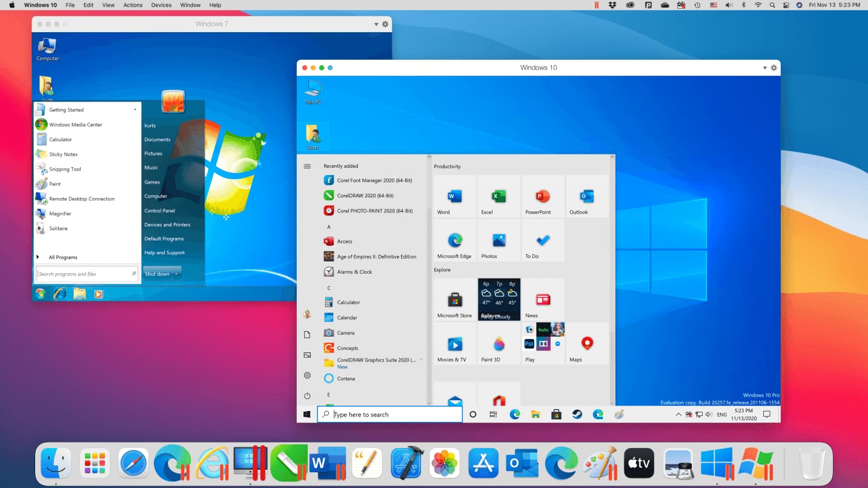Open Settings gear in Start sidebar

[307, 375]
